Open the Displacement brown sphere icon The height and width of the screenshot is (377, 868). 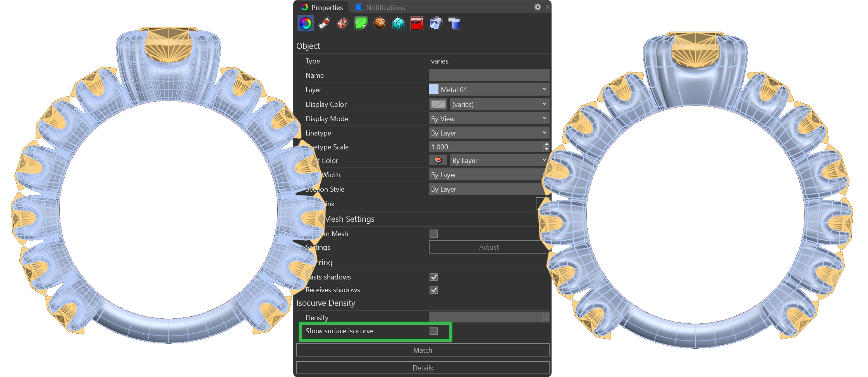[x=380, y=24]
